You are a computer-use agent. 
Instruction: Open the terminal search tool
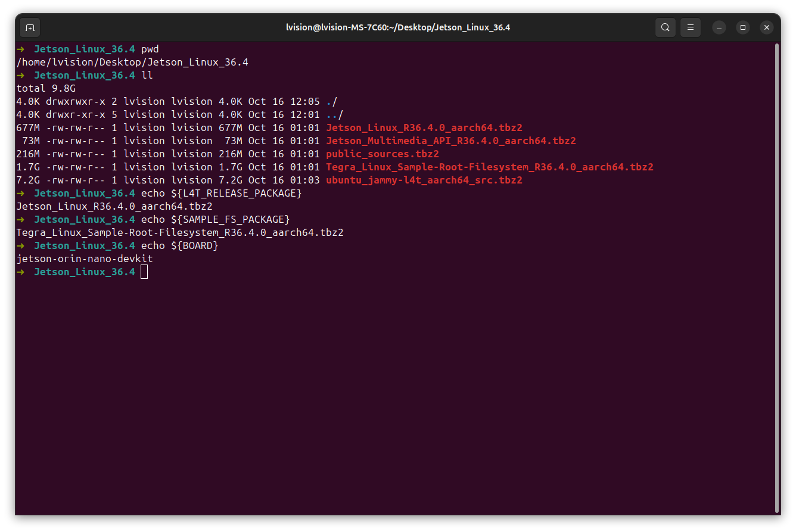point(666,27)
